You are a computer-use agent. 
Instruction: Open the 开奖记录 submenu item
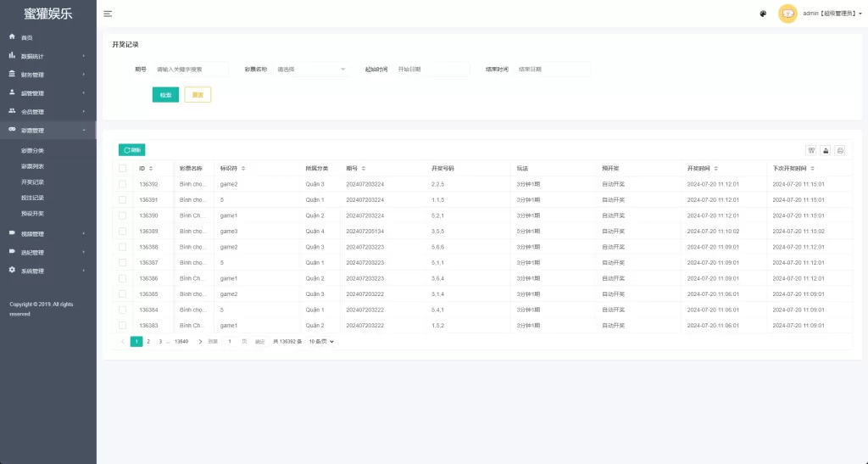coord(33,182)
